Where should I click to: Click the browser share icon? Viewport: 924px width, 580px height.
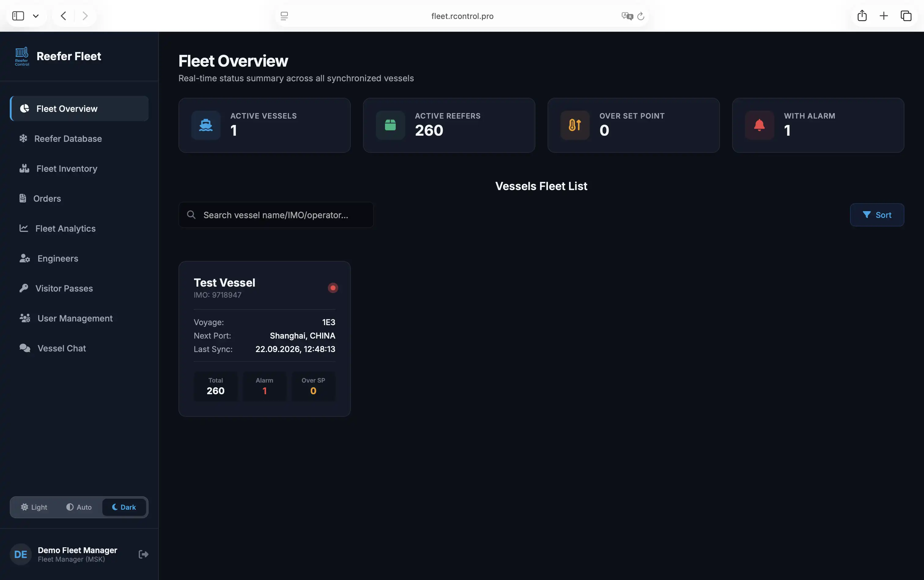(x=862, y=15)
